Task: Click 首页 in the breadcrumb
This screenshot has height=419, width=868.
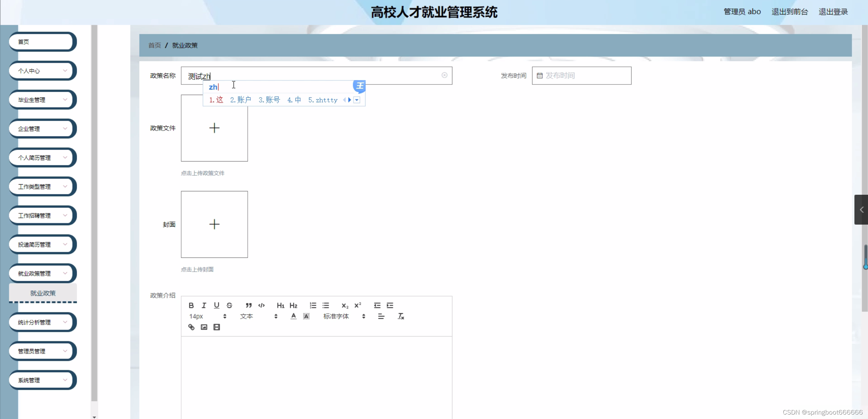Action: click(x=155, y=45)
